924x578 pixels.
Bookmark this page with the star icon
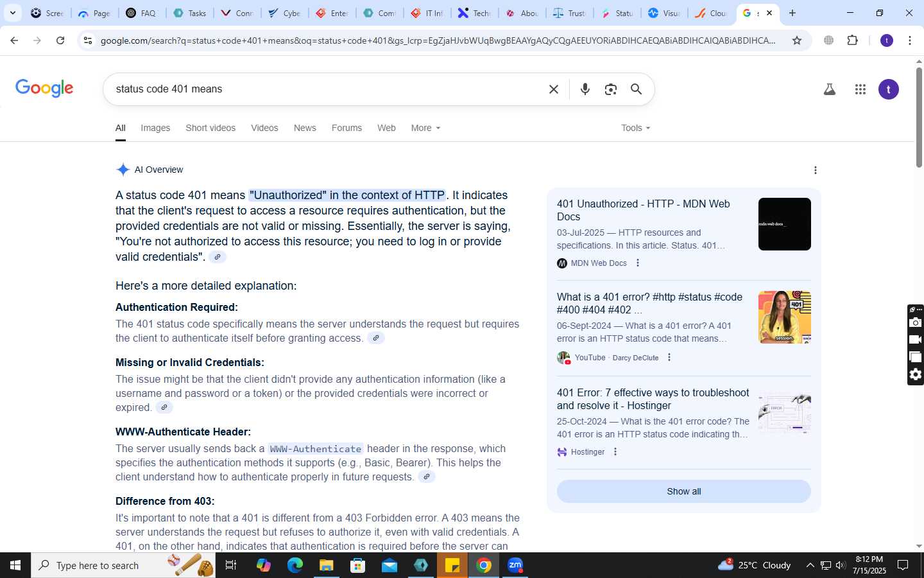coord(797,40)
